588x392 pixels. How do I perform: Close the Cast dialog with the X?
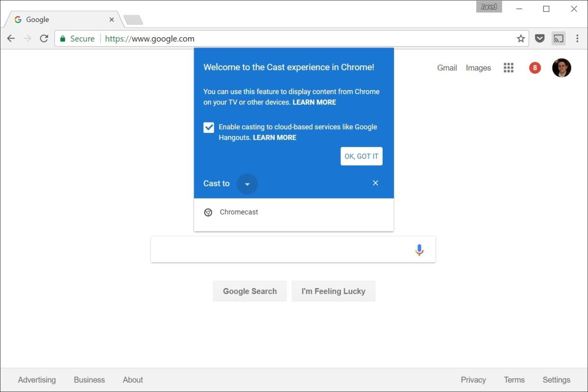point(375,183)
